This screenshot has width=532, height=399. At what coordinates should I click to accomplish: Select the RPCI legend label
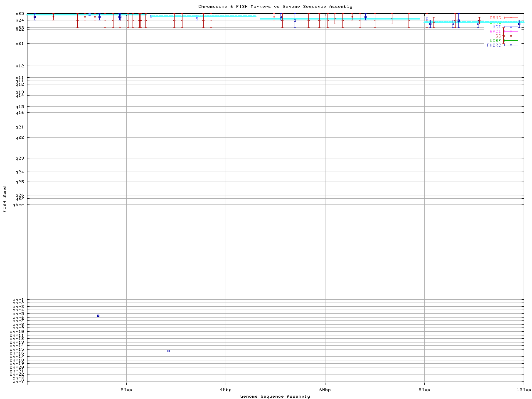pos(495,32)
